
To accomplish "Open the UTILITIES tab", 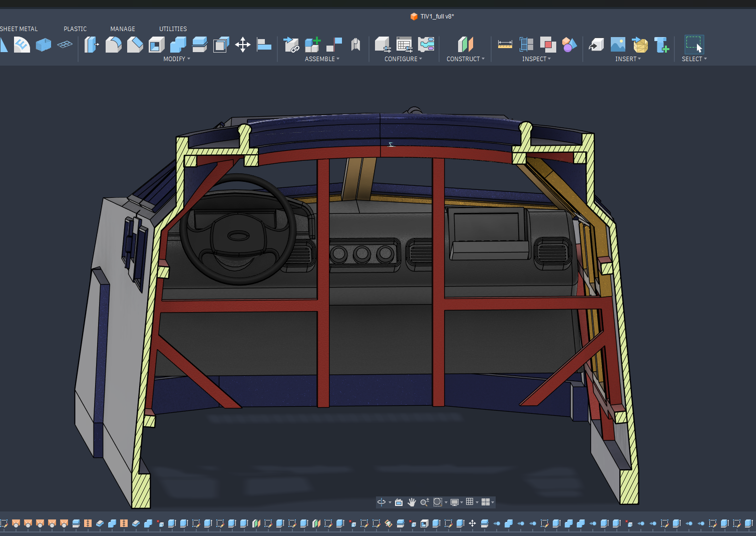I will tap(173, 29).
